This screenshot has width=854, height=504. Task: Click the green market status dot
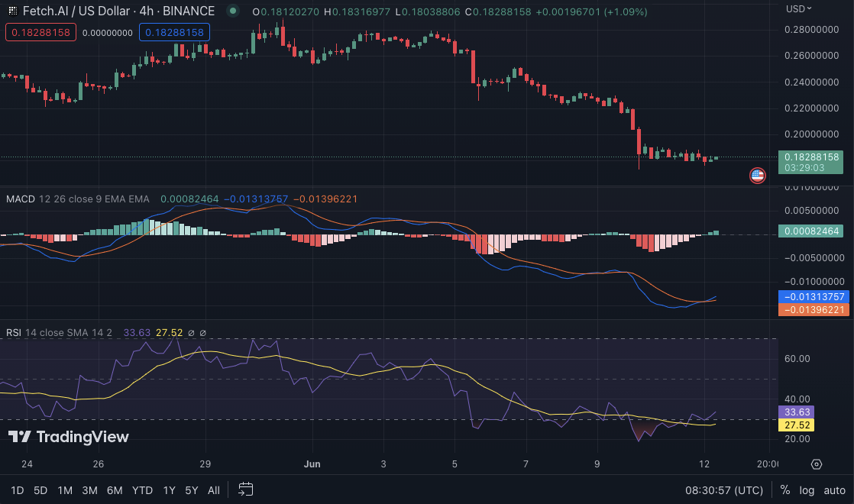(231, 11)
